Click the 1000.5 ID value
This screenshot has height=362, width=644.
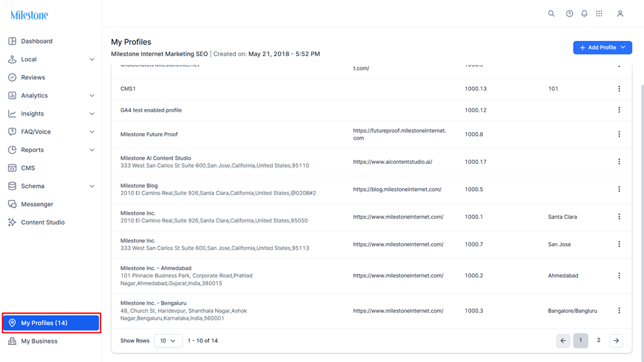(474, 190)
